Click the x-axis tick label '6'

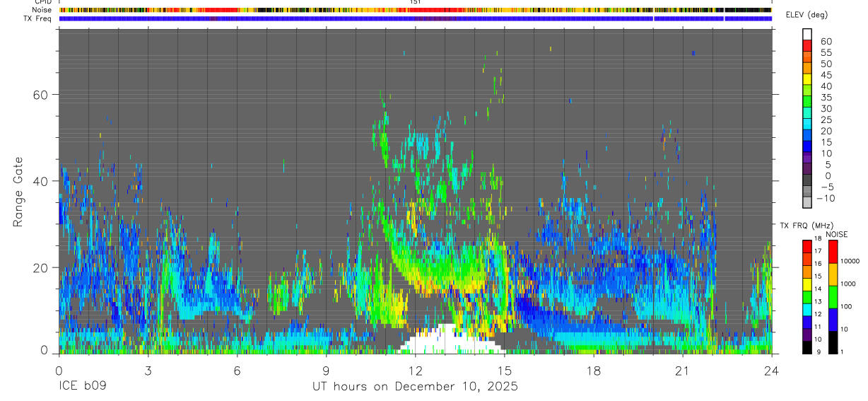pyautogui.click(x=237, y=371)
